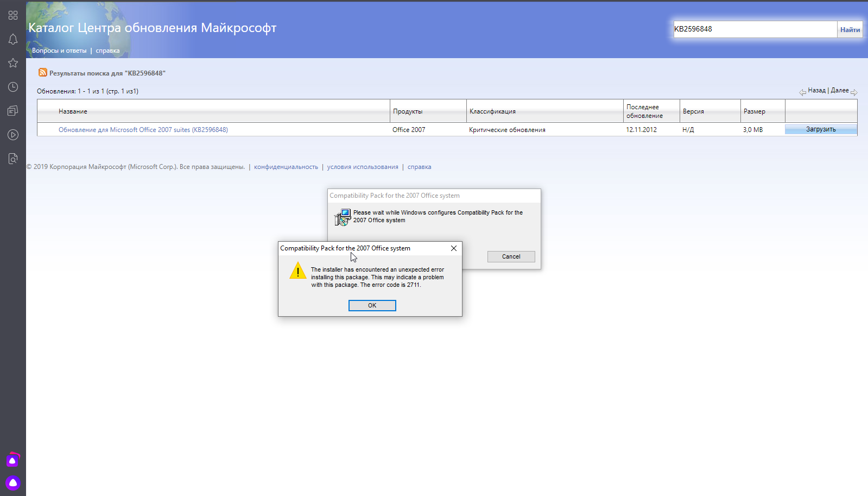This screenshot has width=868, height=496.
Task: Open the Вопросы и ответы link
Action: tap(59, 51)
